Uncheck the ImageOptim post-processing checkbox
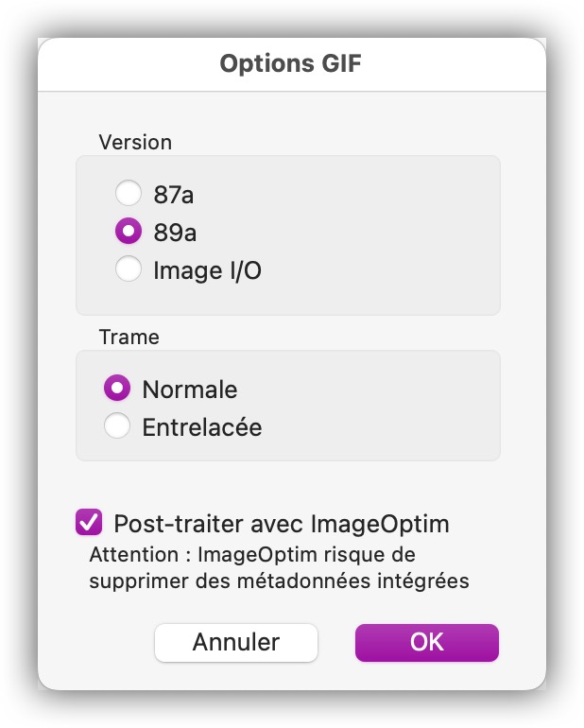Screen dimensions: 584x728 pos(89,522)
